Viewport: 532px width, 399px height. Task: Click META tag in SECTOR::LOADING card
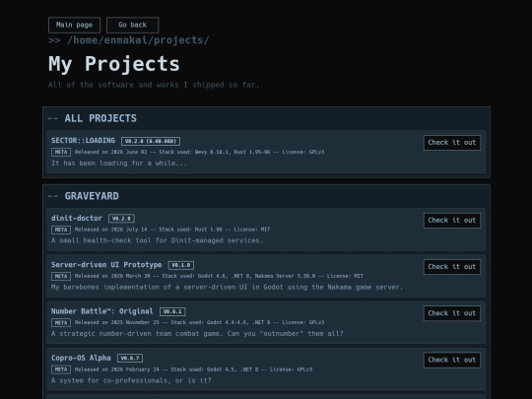(61, 152)
